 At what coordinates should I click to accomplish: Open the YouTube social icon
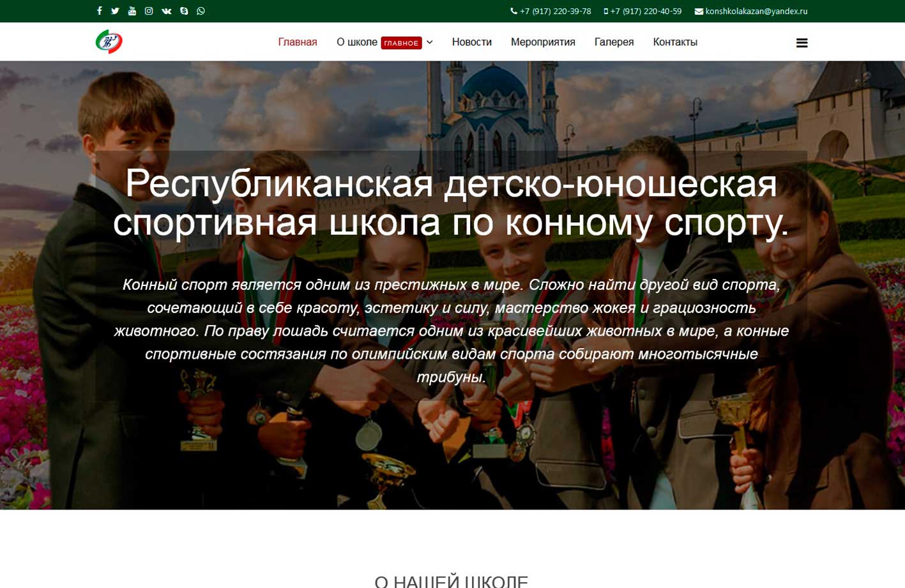point(132,11)
